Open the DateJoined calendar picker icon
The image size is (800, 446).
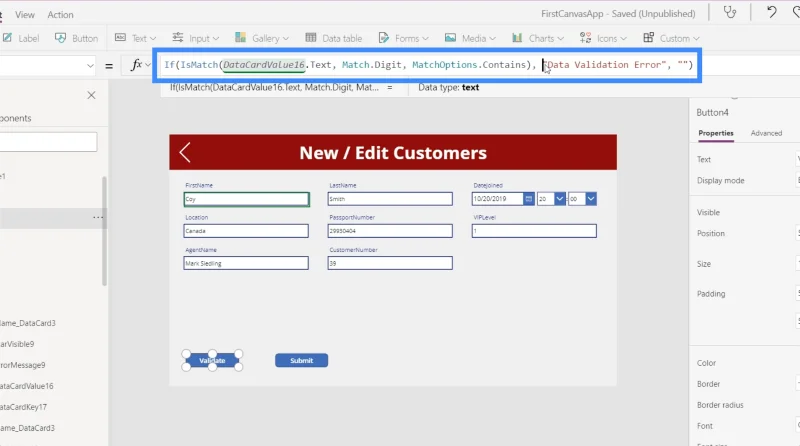coord(529,199)
